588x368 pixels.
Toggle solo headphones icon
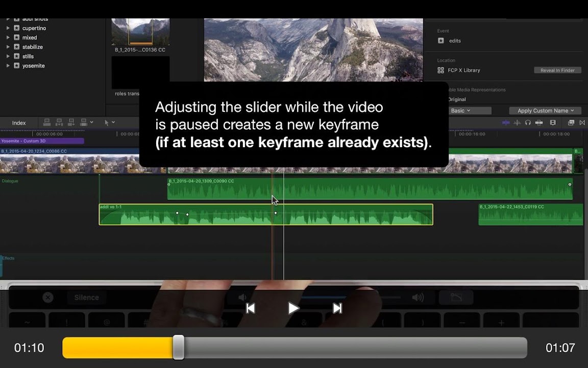tap(528, 123)
